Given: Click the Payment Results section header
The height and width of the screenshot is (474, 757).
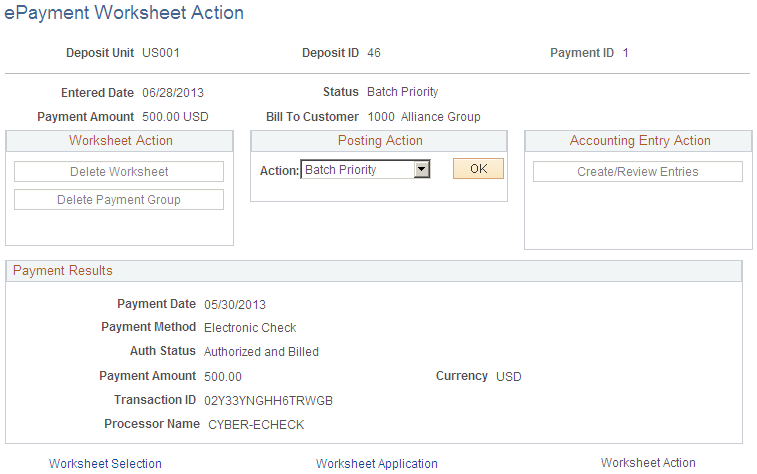Looking at the screenshot, I should coord(63,271).
